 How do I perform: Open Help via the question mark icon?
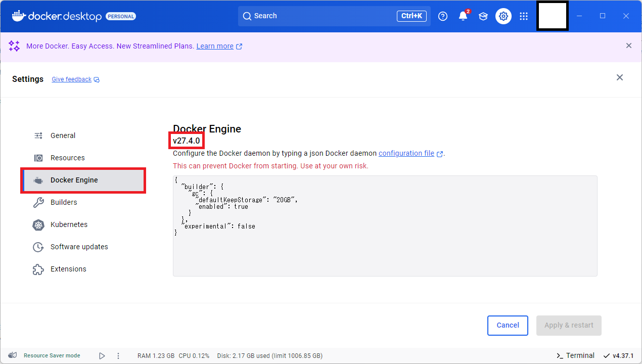pos(443,16)
